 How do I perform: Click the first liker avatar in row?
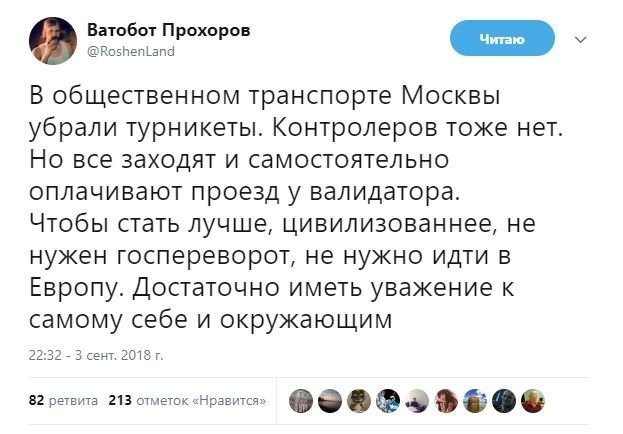click(x=301, y=401)
